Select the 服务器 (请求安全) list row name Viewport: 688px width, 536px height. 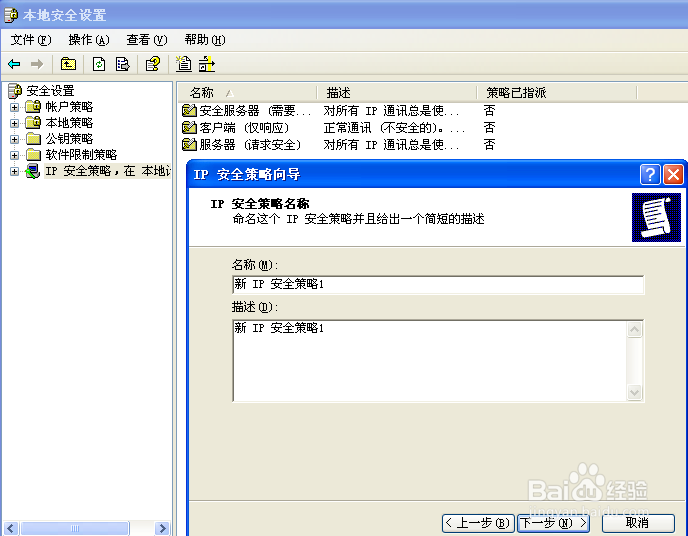coord(250,144)
